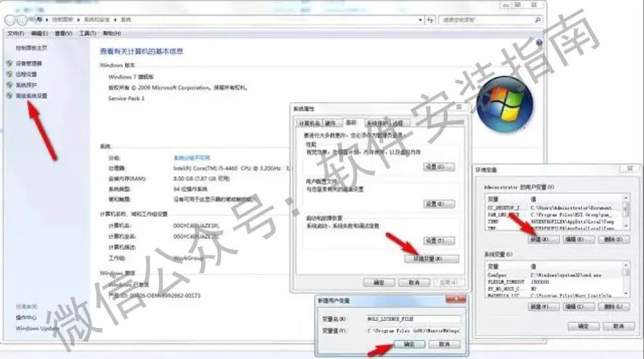
Task: Switch to 硬件 tab in 系统属性
Action: (330, 123)
